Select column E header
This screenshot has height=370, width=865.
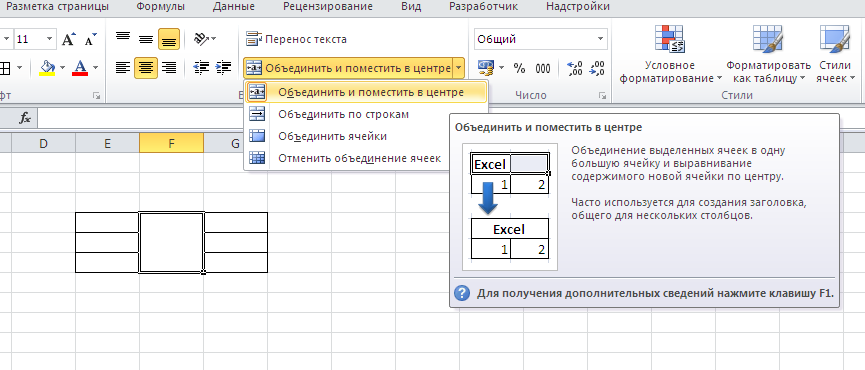click(107, 143)
